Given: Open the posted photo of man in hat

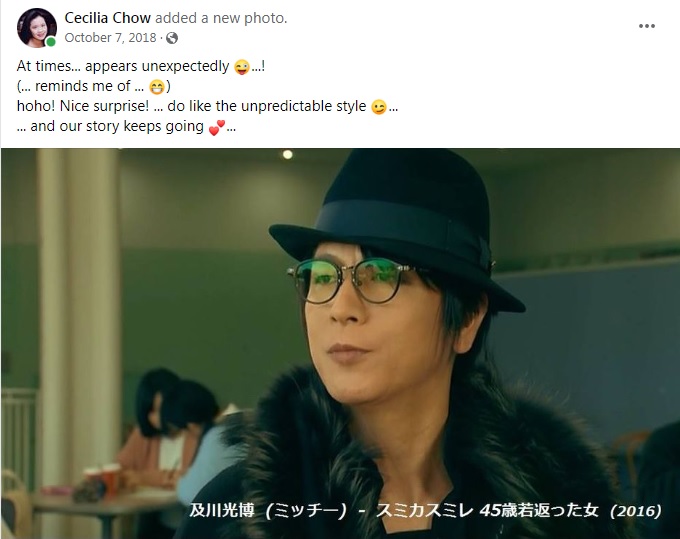Looking at the screenshot, I should click(x=340, y=343).
